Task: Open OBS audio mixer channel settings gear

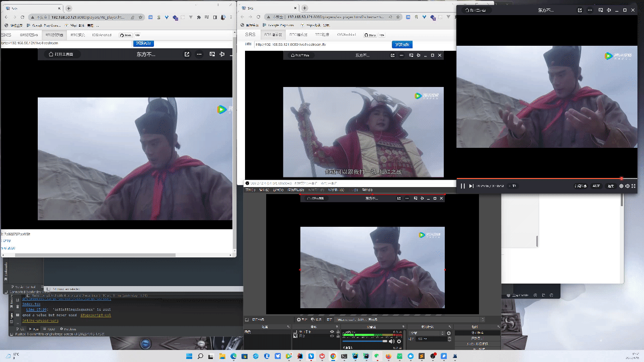Action: 399,341
